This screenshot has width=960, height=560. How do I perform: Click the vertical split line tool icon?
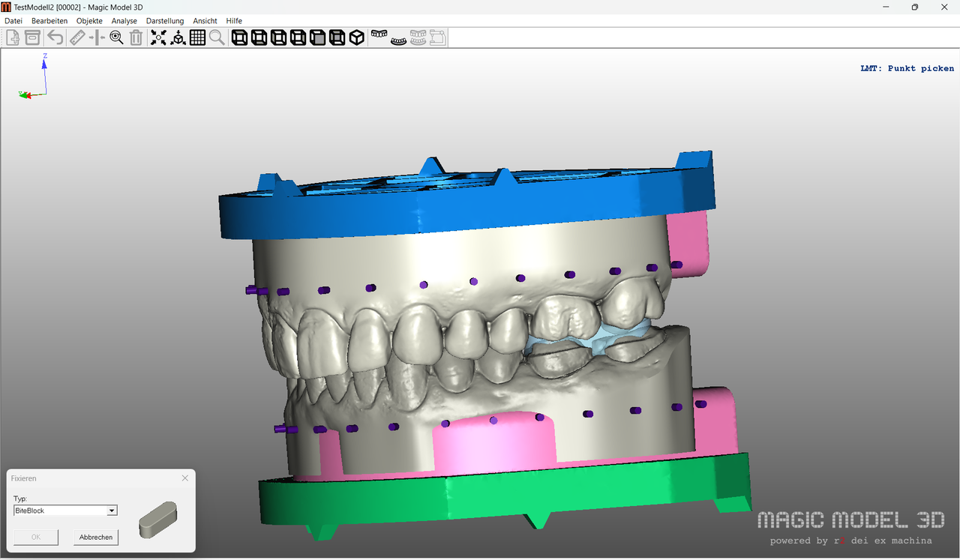(x=97, y=37)
